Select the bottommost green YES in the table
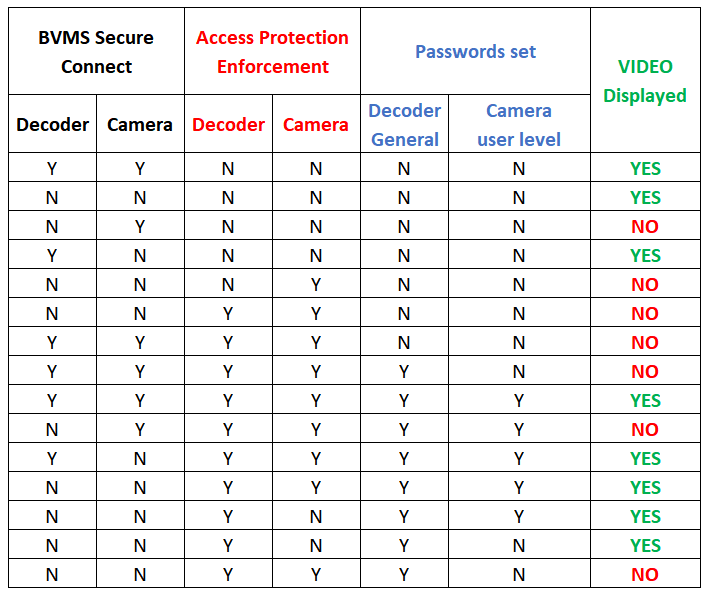 (x=645, y=545)
